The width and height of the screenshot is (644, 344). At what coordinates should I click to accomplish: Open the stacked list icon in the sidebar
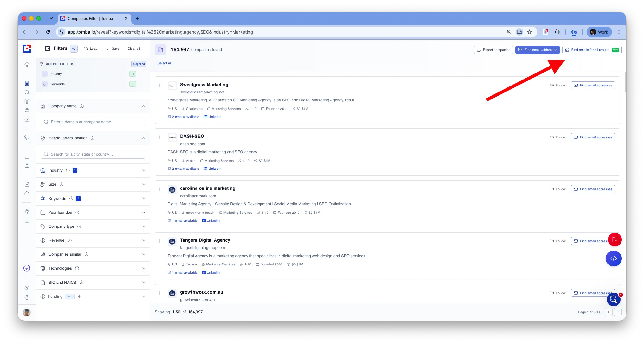coord(27,129)
